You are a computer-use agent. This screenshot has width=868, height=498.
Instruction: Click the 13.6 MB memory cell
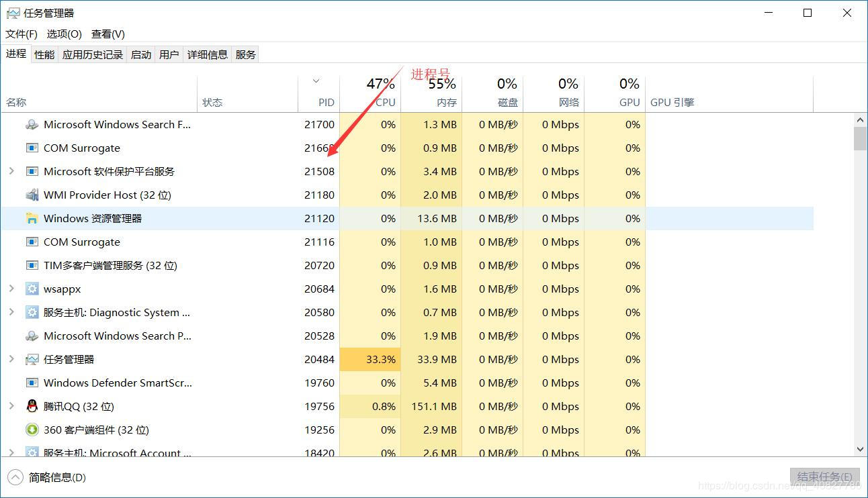pos(431,219)
